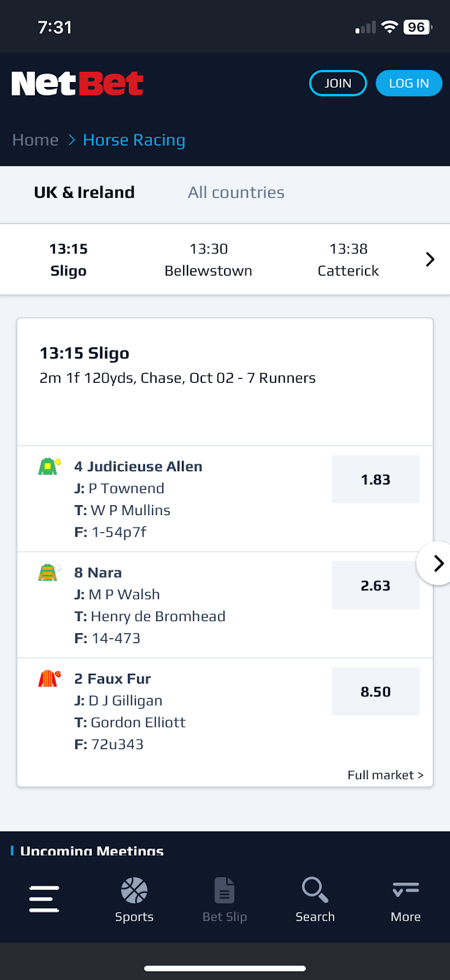This screenshot has width=450, height=980.
Task: Click the JOIN button
Action: coord(337,83)
